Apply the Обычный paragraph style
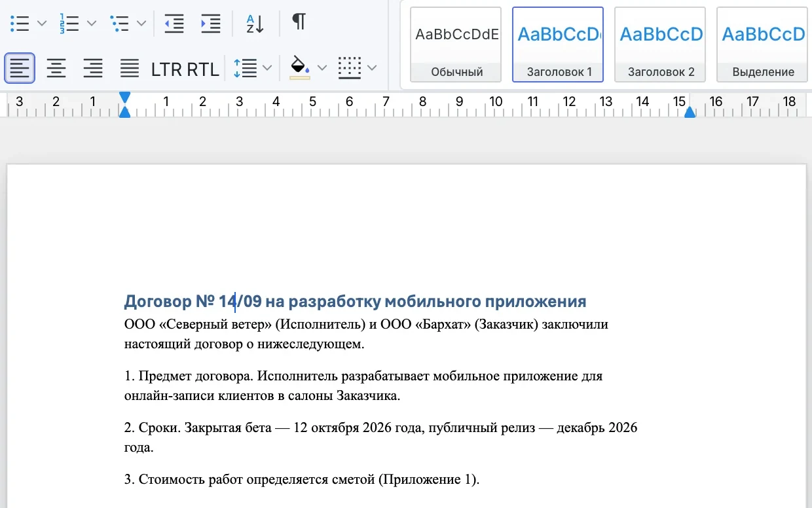812x508 pixels. coord(457,45)
